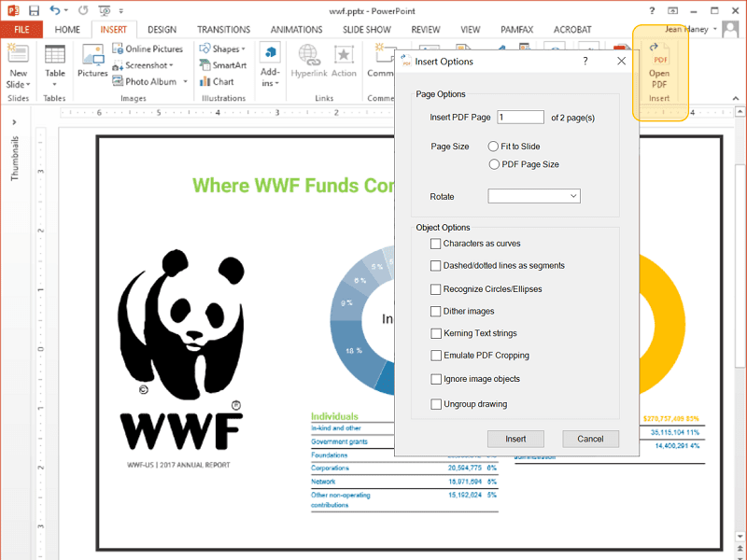Click vertical scrollbar up arrow
The height and width of the screenshot is (560, 747).
740,112
